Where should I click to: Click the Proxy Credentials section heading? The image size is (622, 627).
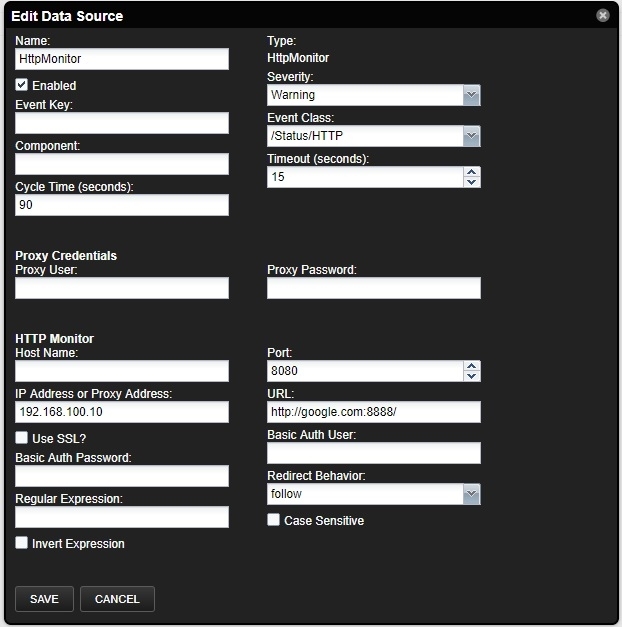pyautogui.click(x=66, y=256)
